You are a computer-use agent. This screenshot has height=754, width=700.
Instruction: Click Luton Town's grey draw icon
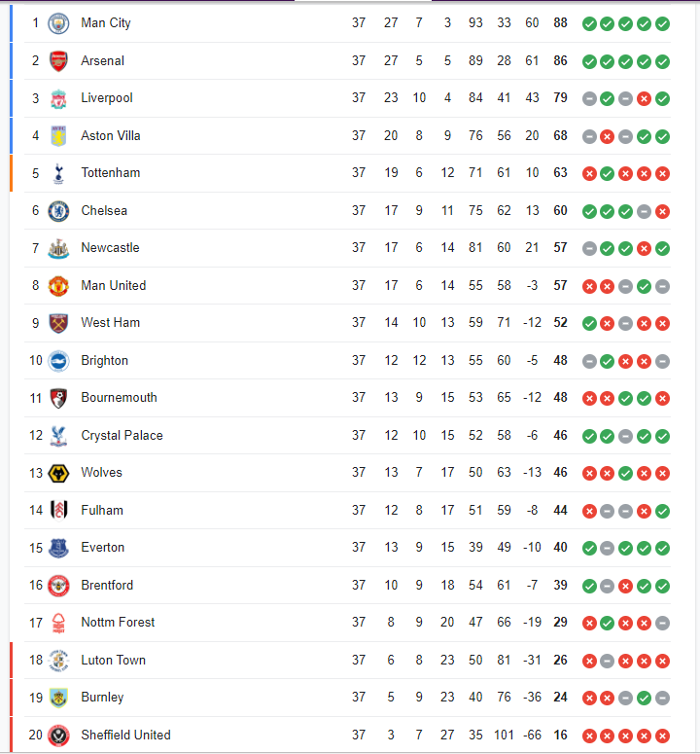pos(608,661)
